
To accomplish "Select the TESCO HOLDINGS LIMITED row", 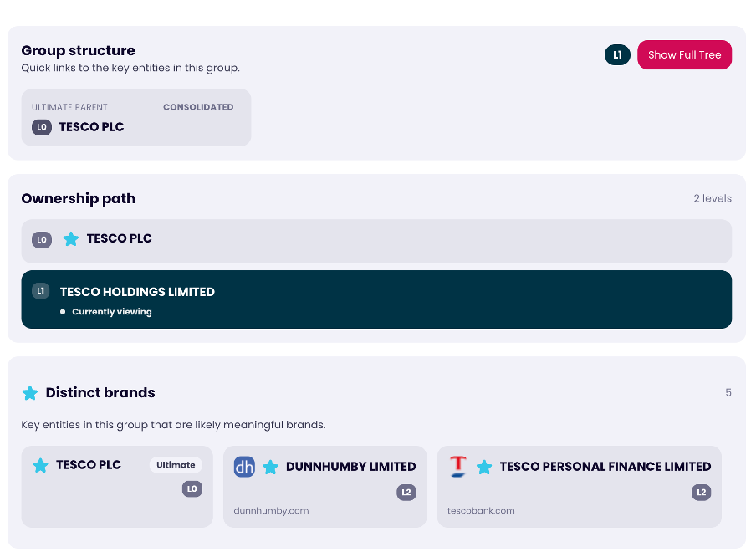I will click(x=376, y=299).
